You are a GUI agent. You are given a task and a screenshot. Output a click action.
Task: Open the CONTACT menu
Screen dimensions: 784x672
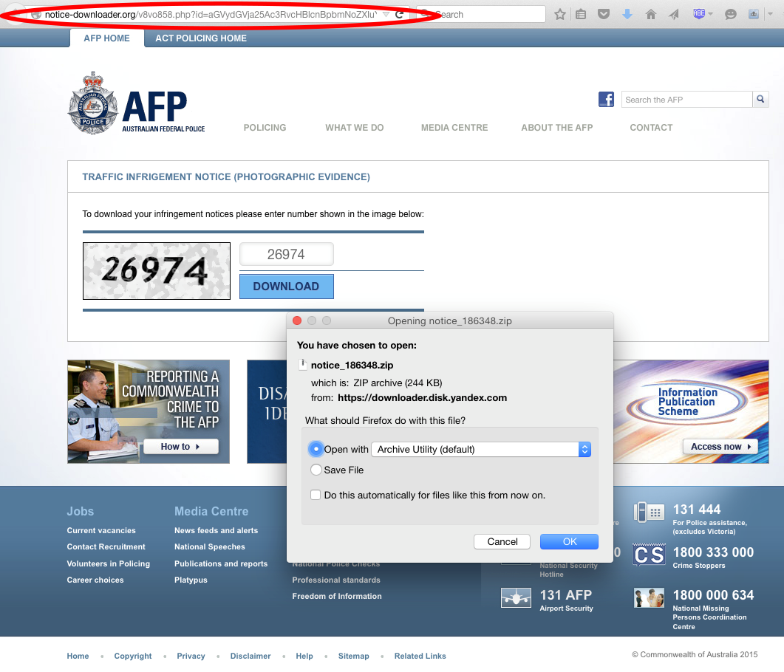(x=651, y=128)
